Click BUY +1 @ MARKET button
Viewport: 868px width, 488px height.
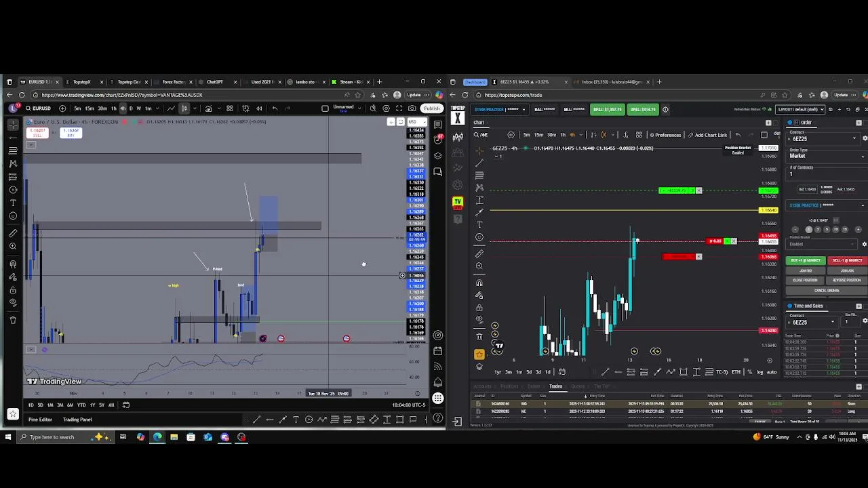[x=806, y=260]
